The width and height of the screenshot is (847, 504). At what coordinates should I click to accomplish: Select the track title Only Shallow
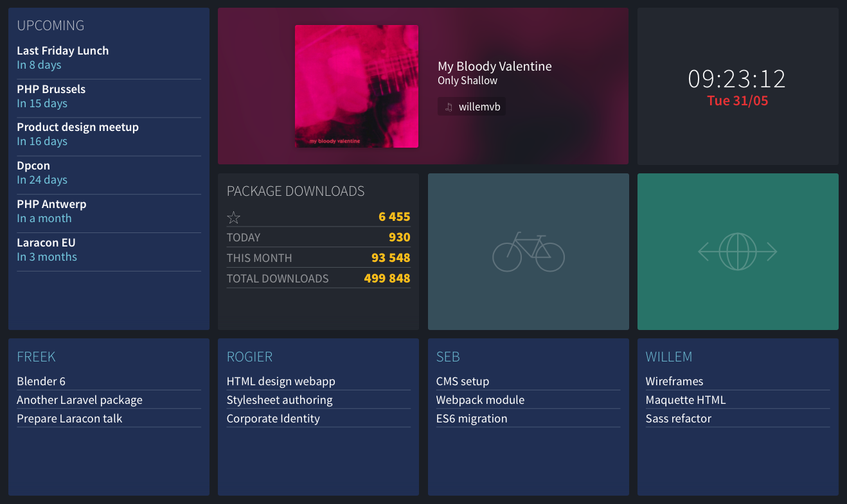tap(468, 81)
